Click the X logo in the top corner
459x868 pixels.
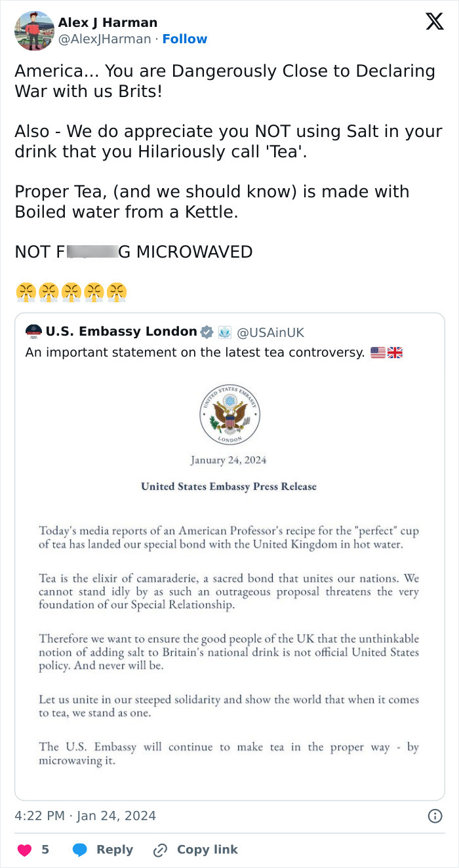[x=434, y=21]
